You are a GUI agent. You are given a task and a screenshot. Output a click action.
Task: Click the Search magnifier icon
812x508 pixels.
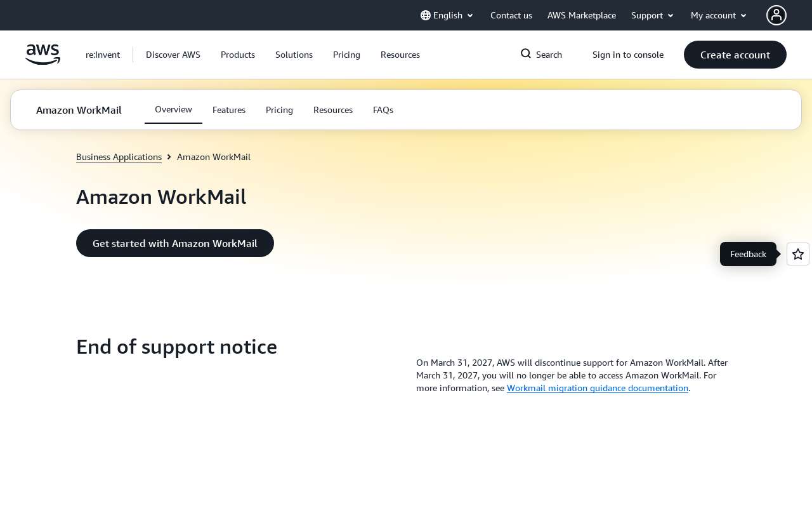(526, 54)
